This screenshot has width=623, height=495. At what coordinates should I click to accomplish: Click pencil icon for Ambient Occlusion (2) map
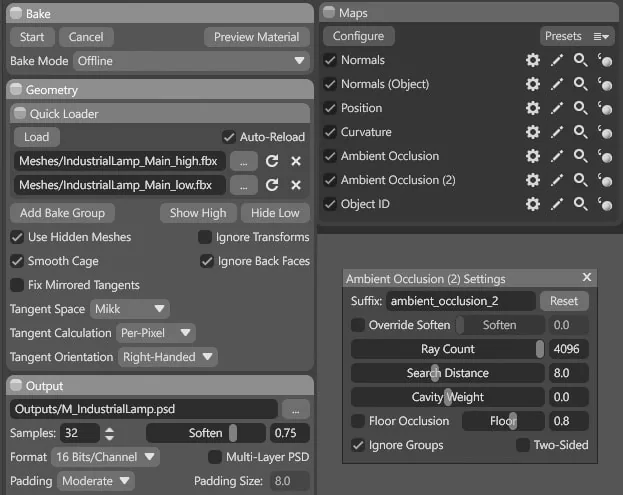tap(557, 180)
